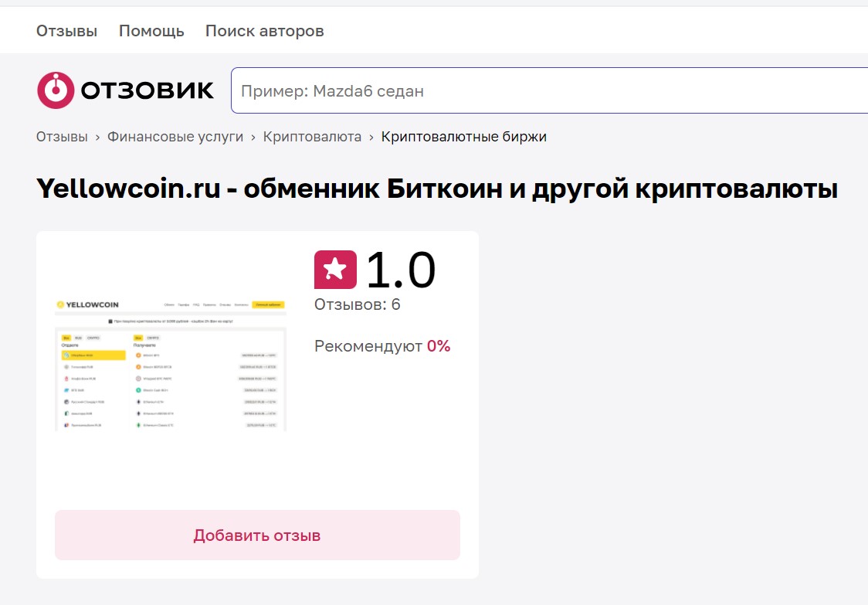Open the Отзывов: 6 reviews count

tap(357, 304)
